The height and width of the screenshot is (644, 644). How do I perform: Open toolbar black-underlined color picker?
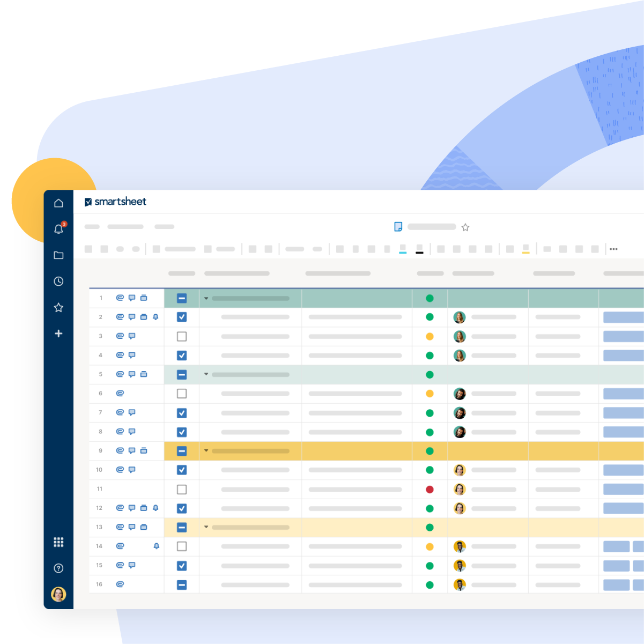pos(419,249)
